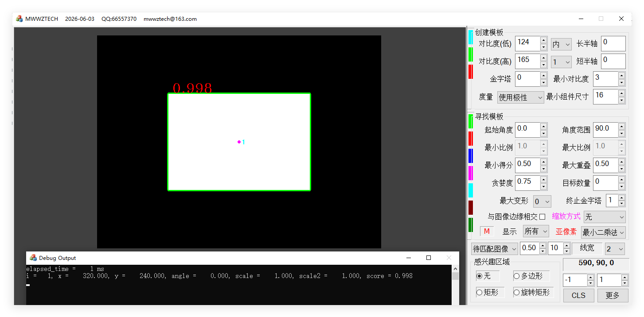Click the 长半轴 input field
644x317 pixels.
pos(613,43)
